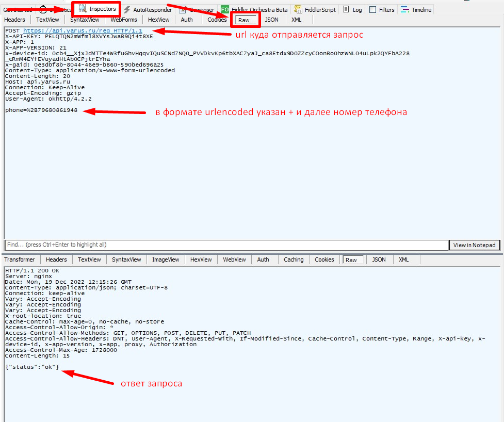Click the X-APP-VERSION: 21 line
This screenshot has width=504, height=422.
(36, 47)
